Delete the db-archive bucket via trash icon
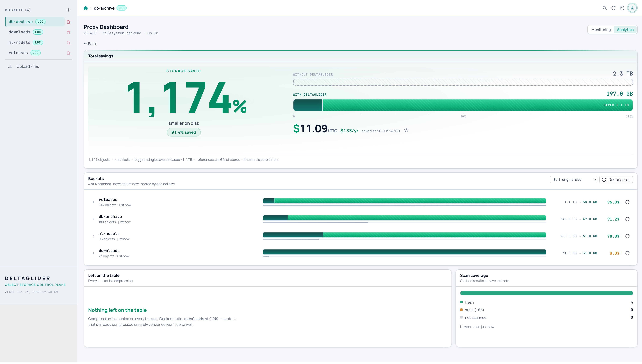642x364 pixels. point(69,22)
